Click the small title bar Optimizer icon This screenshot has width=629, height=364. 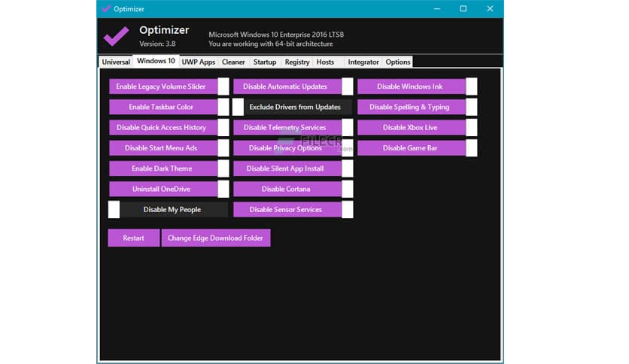coord(106,8)
